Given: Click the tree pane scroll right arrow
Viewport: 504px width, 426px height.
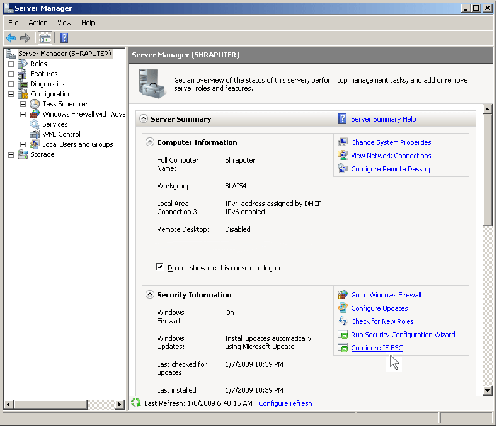Looking at the screenshot, I should (120, 404).
